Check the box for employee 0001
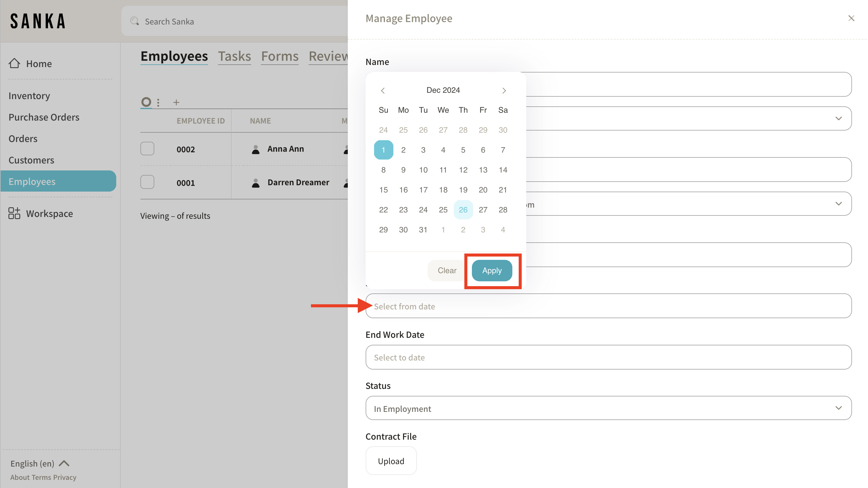Screen dimensions: 868x488 pos(147,182)
